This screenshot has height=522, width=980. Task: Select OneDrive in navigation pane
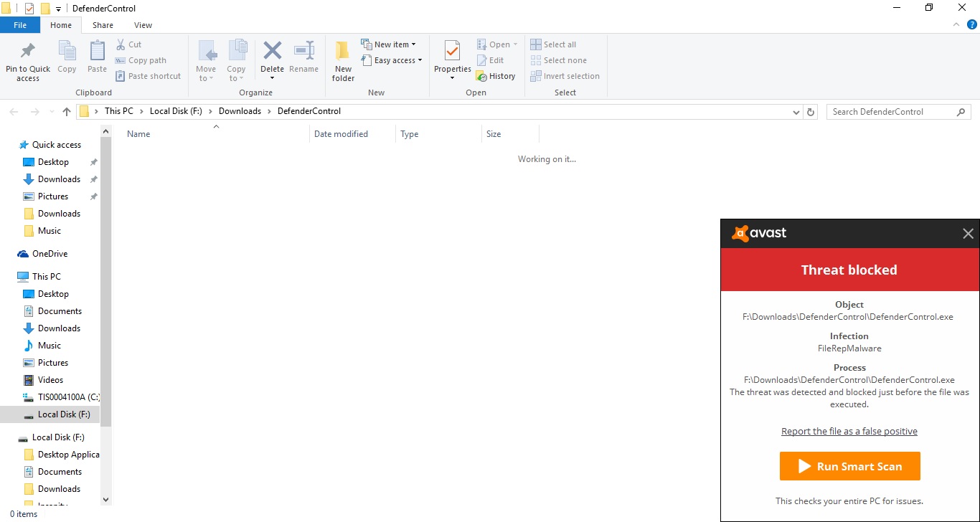point(50,254)
